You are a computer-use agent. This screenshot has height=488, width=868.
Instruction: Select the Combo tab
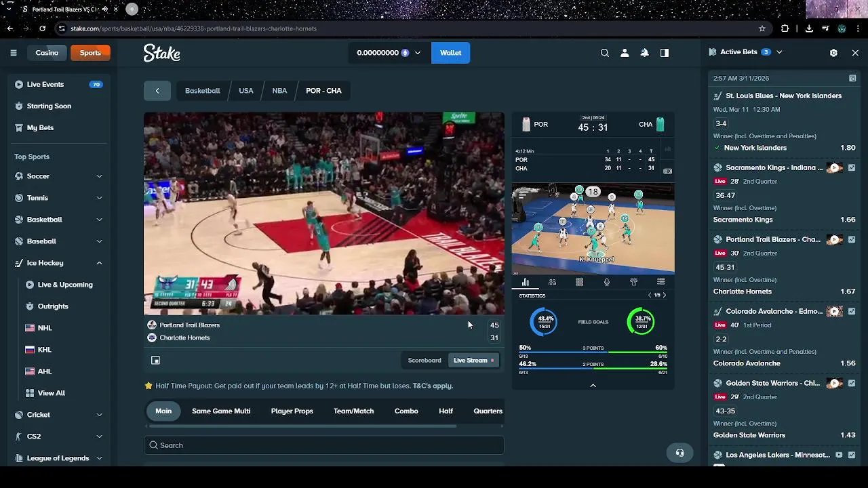[406, 411]
